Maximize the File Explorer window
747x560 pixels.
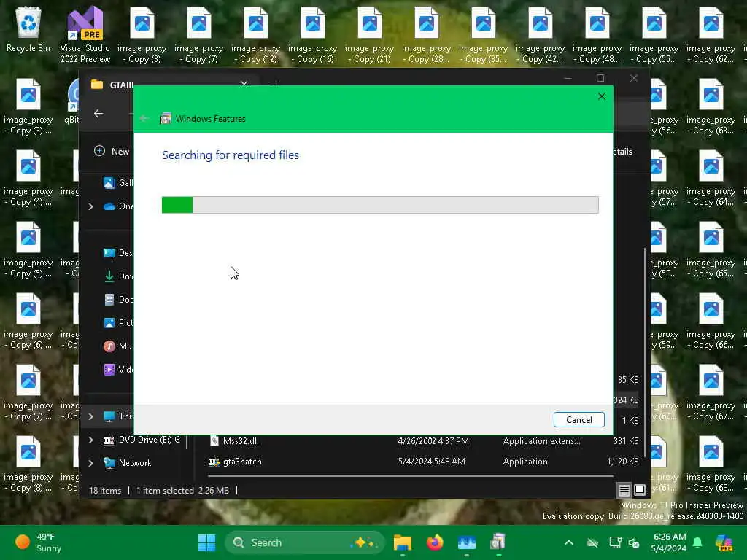coord(600,78)
